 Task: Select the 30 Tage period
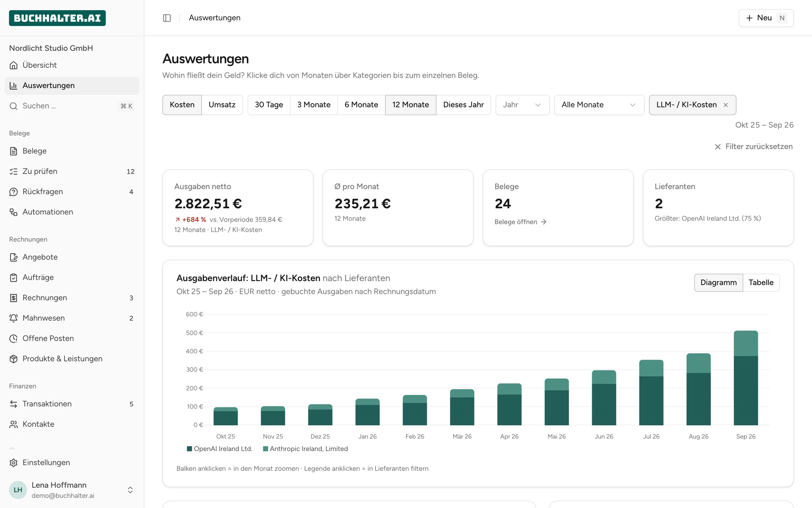click(269, 105)
